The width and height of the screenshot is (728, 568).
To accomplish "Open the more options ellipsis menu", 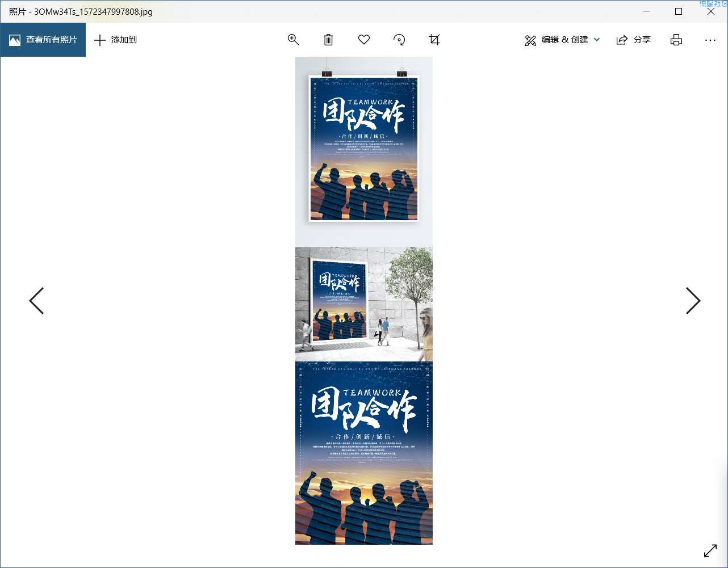I will click(x=710, y=40).
